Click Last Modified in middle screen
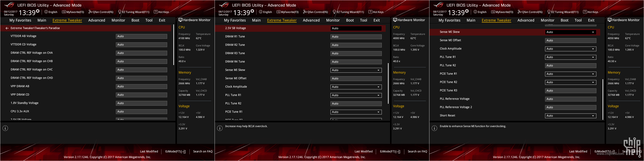Viewport: 644px width, 161px height. pos(363,152)
